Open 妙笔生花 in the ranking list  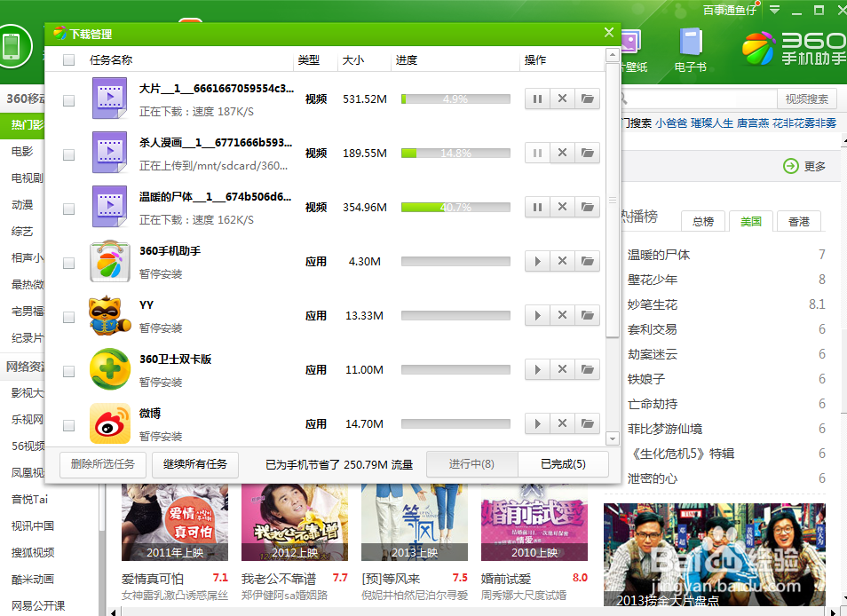tap(652, 304)
